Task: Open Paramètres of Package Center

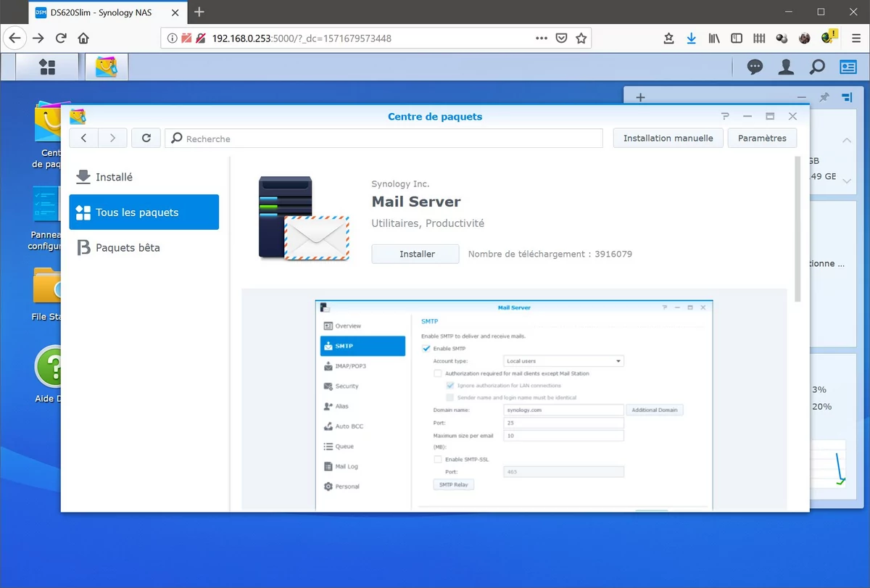Action: tap(762, 138)
